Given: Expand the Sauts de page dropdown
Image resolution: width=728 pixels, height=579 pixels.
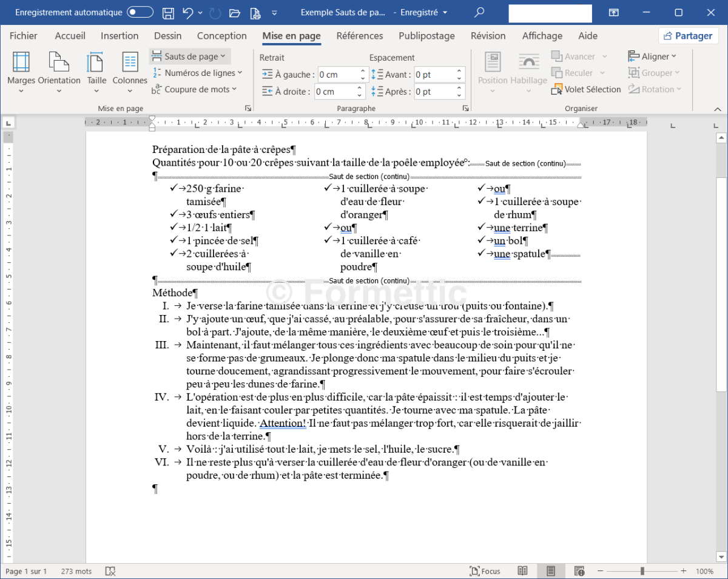Looking at the screenshot, I should coord(190,56).
